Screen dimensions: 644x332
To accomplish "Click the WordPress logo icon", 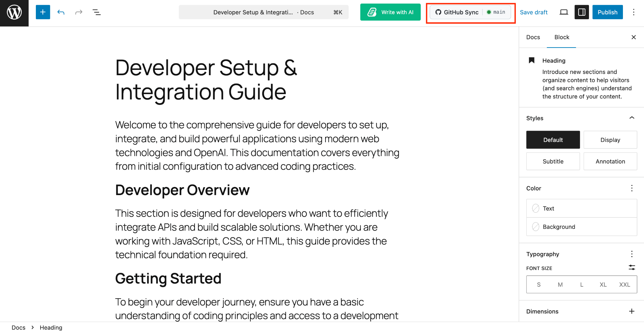I will click(x=14, y=13).
